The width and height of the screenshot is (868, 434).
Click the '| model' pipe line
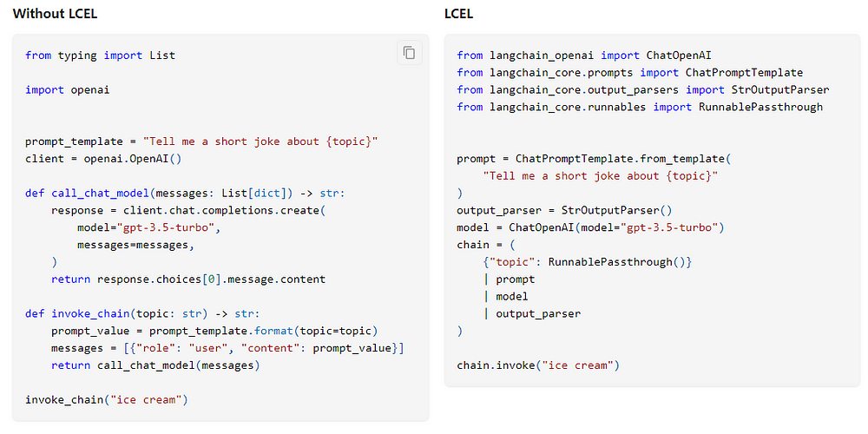pos(506,297)
